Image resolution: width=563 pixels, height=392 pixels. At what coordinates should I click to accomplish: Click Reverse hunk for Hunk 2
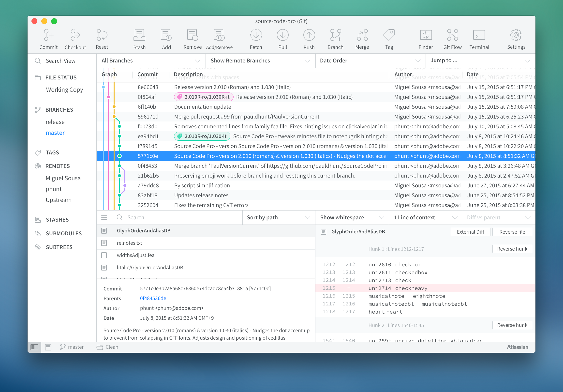[512, 325]
